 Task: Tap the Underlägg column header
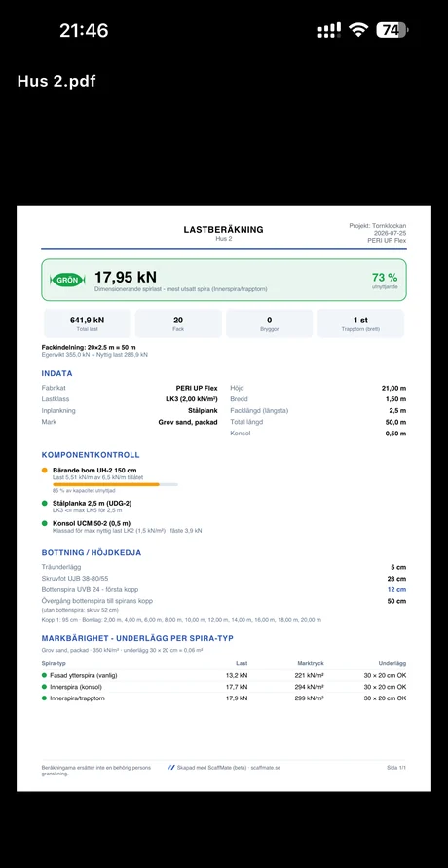tap(392, 663)
